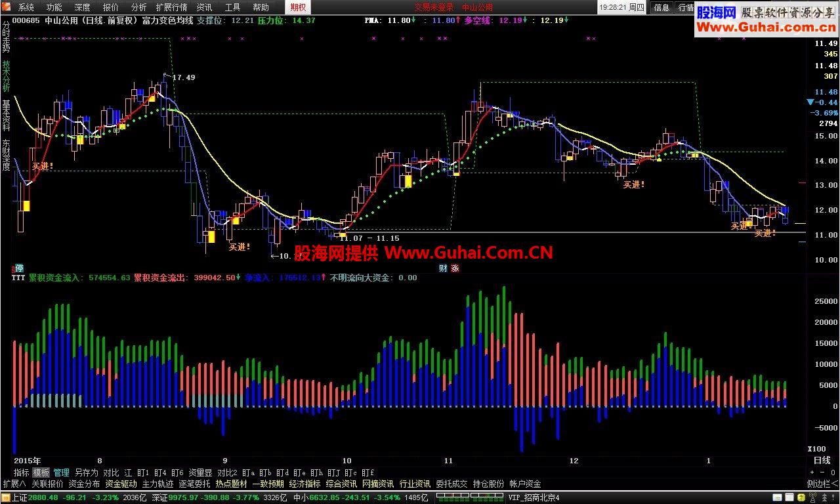This screenshot has height=504, width=840.
Task: Open the 资金分布 tab
Action: pos(85,484)
